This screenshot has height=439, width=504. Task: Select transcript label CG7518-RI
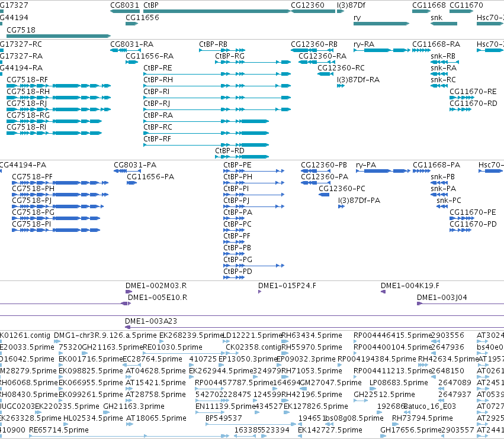[27, 127]
